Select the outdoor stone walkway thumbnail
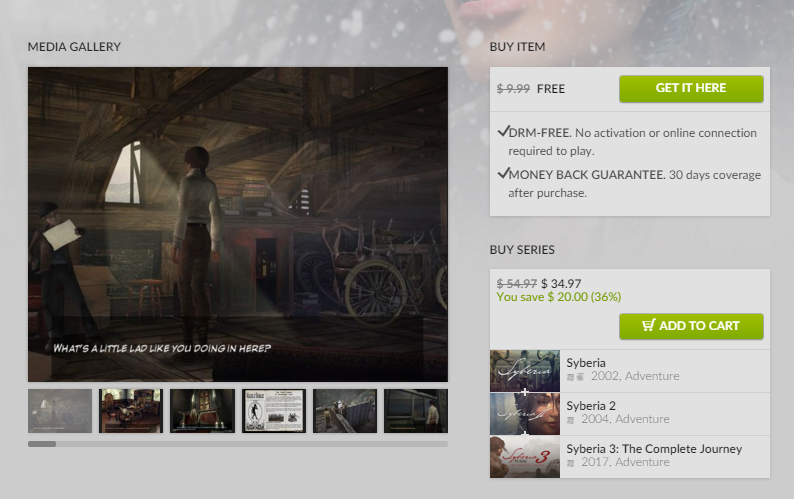 (x=345, y=411)
